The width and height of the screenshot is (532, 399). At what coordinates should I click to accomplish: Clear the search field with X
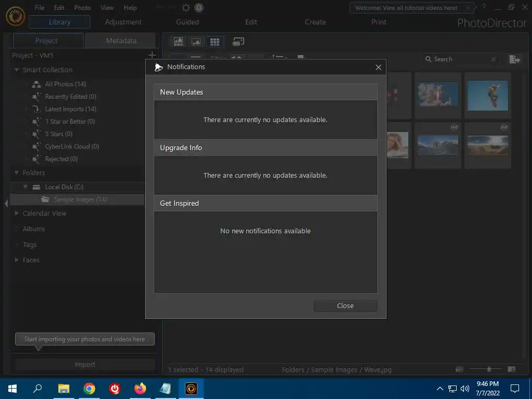tap(494, 59)
